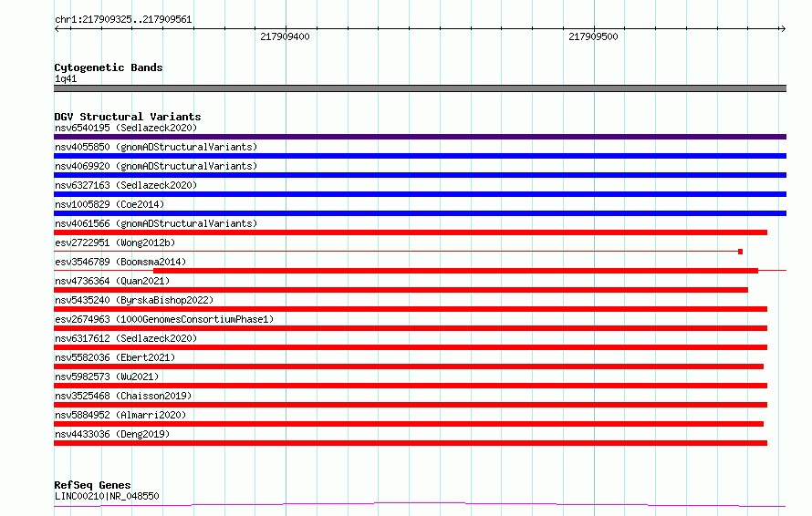Open the nsv5982573 (Wu2021) label
The image size is (812, 516).
coord(107,377)
